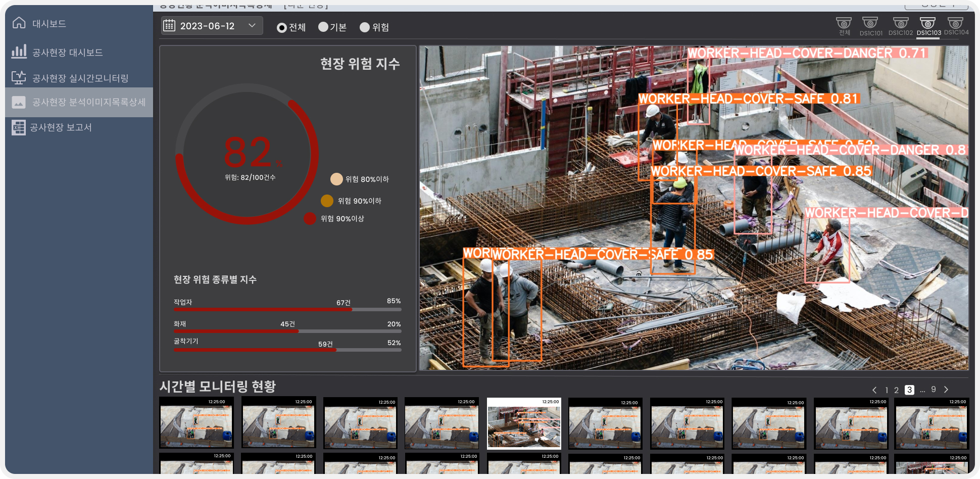Viewport: 980px width, 479px height.
Task: Click the 82% risk index gauge
Action: pyautogui.click(x=248, y=154)
